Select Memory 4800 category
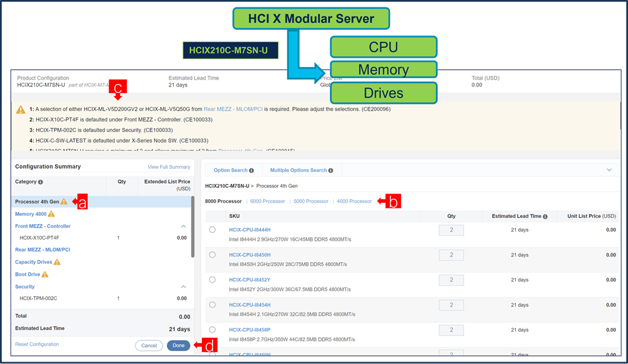This screenshot has width=628, height=364. (31, 214)
